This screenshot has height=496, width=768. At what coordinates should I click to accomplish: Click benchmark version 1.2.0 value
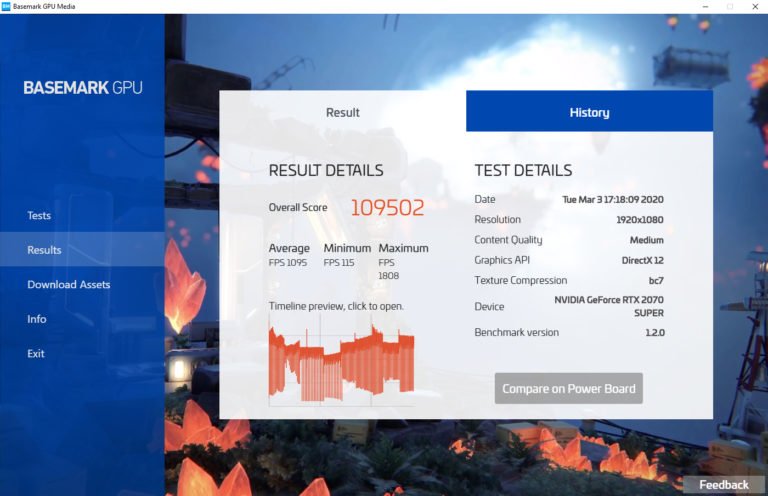(x=655, y=332)
